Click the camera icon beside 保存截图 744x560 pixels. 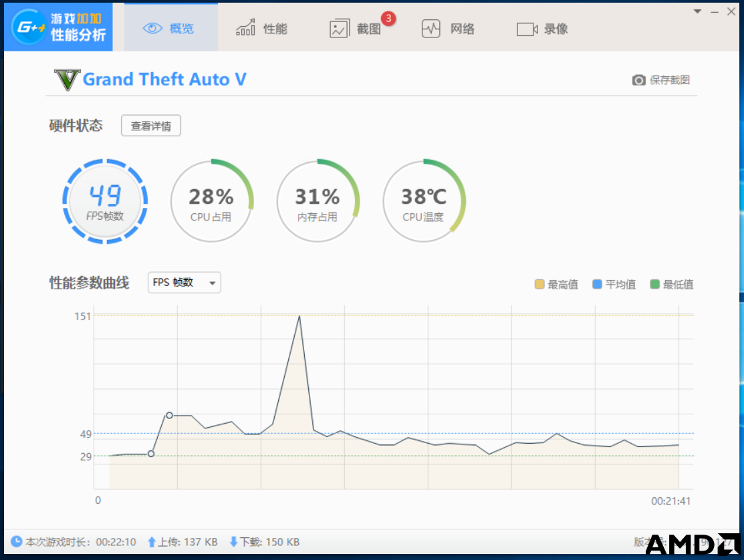pyautogui.click(x=638, y=80)
